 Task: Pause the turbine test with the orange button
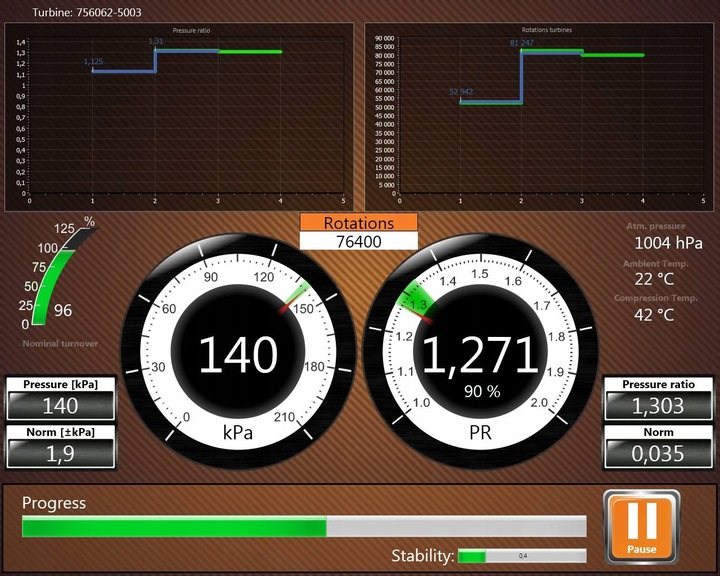coord(641,527)
